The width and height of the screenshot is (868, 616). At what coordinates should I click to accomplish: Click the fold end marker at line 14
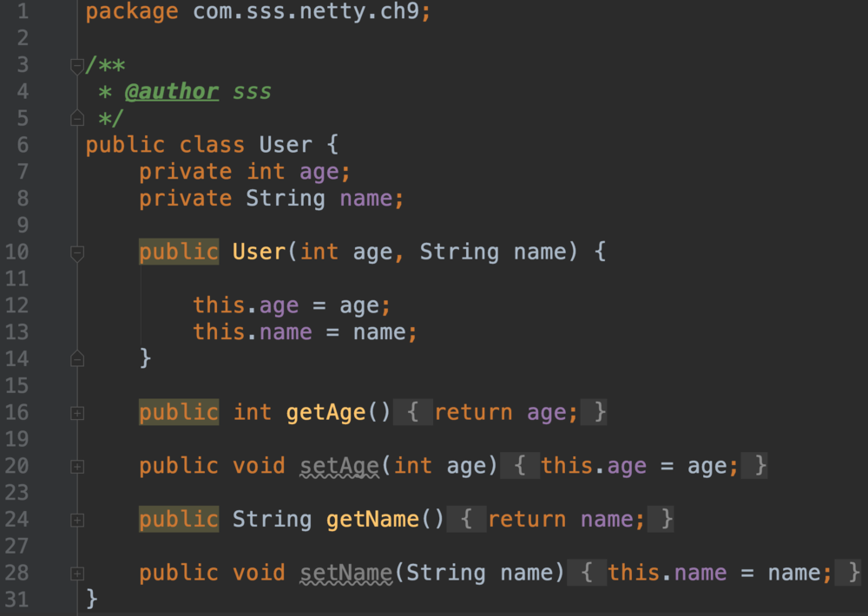click(x=77, y=358)
